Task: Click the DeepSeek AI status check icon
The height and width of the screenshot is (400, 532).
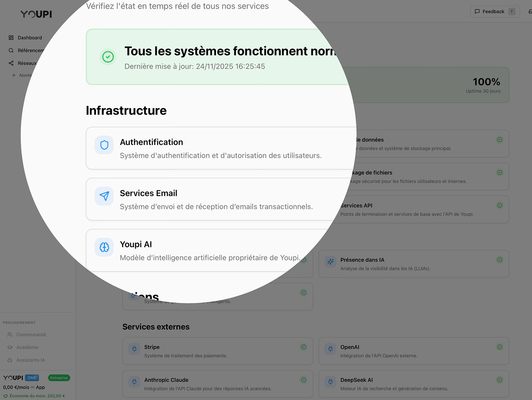Action: (500, 380)
